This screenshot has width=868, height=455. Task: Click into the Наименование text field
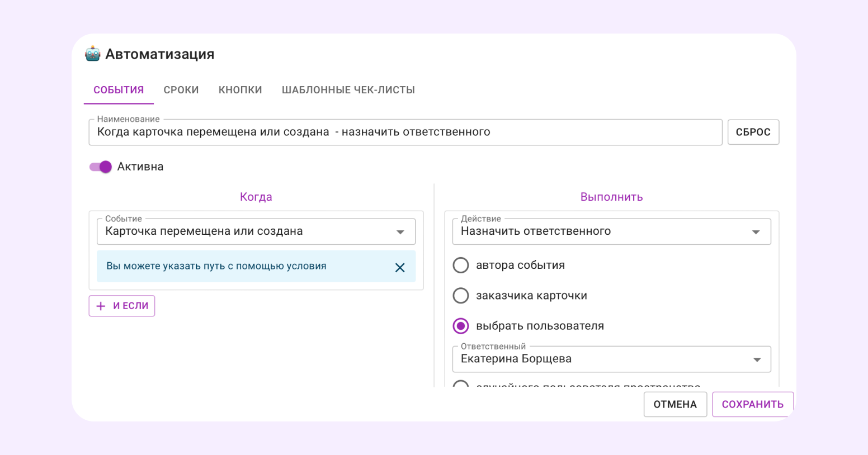point(405,132)
